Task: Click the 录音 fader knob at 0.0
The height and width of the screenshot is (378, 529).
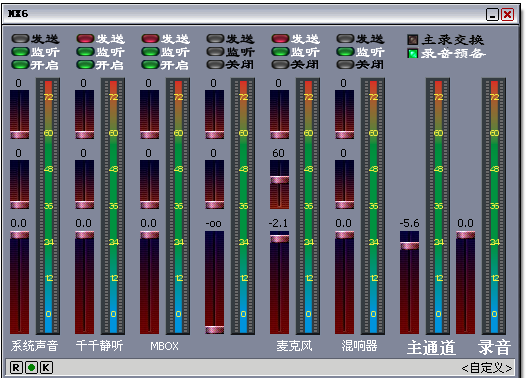Action: 466,235
